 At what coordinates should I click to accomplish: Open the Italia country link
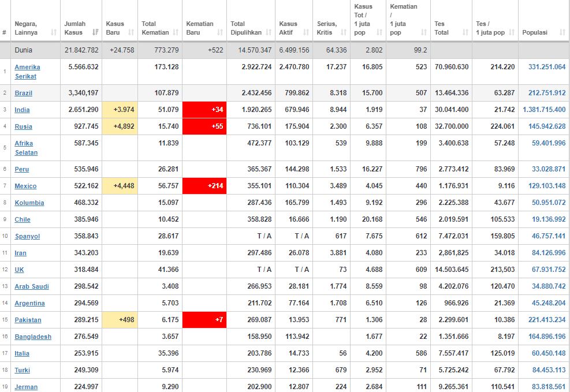[22, 353]
